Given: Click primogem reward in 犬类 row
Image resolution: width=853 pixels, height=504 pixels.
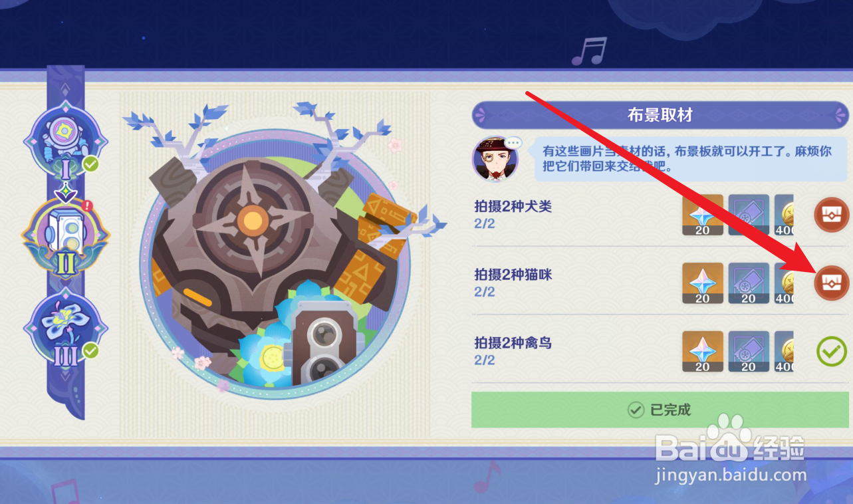Looking at the screenshot, I should 703,215.
